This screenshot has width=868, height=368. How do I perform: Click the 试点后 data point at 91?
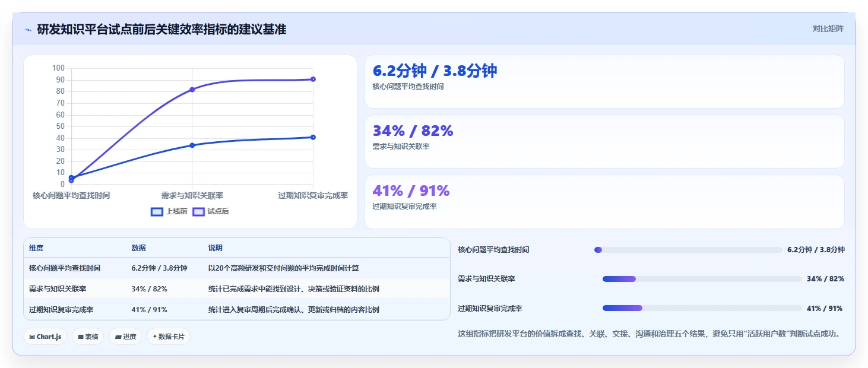click(x=313, y=79)
